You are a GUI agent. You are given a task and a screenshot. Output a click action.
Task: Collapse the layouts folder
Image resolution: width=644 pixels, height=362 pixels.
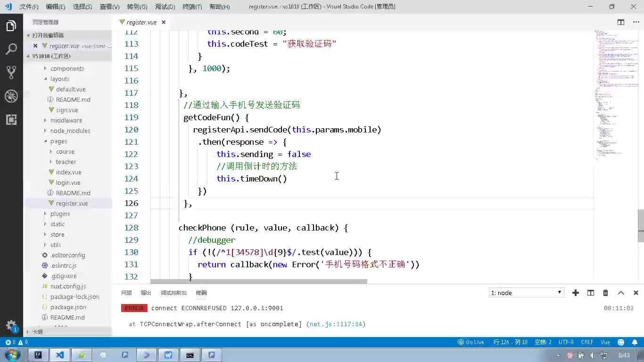point(68,79)
